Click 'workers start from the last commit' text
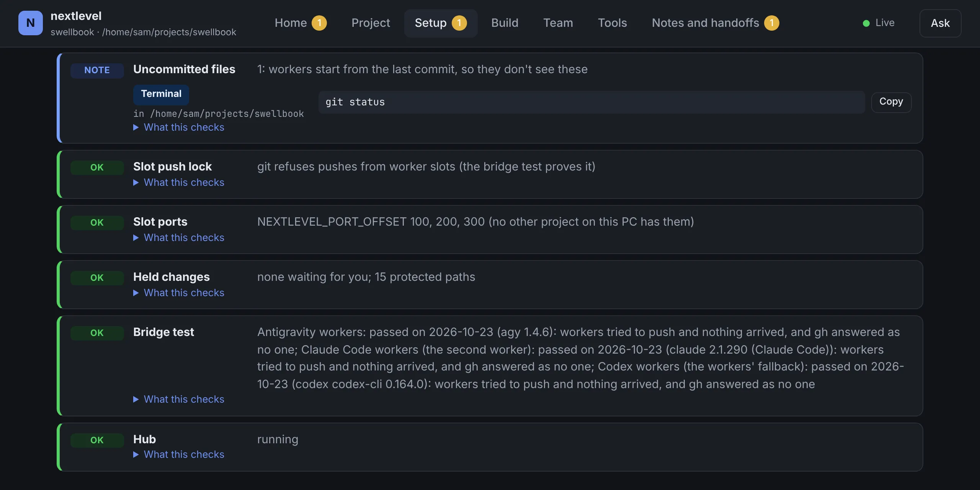Viewport: 980px width, 490px height. tap(422, 69)
